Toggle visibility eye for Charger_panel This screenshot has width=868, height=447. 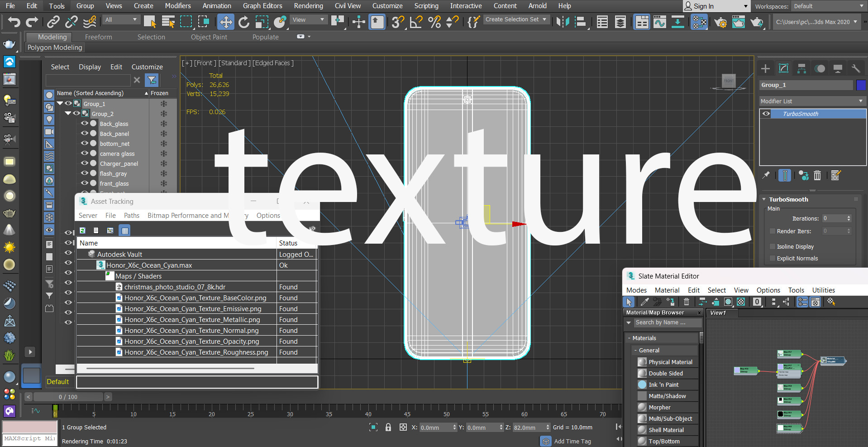click(x=85, y=163)
